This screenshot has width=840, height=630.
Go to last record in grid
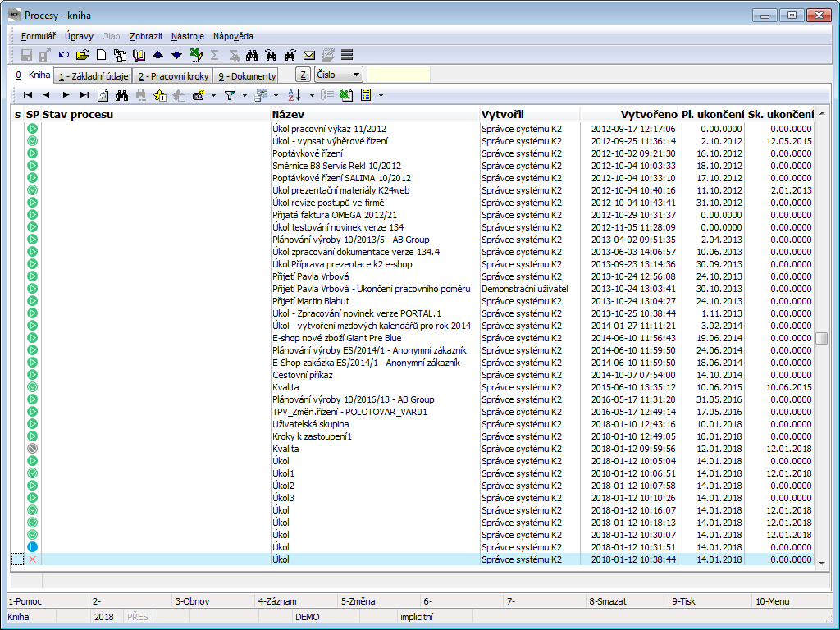(x=84, y=95)
